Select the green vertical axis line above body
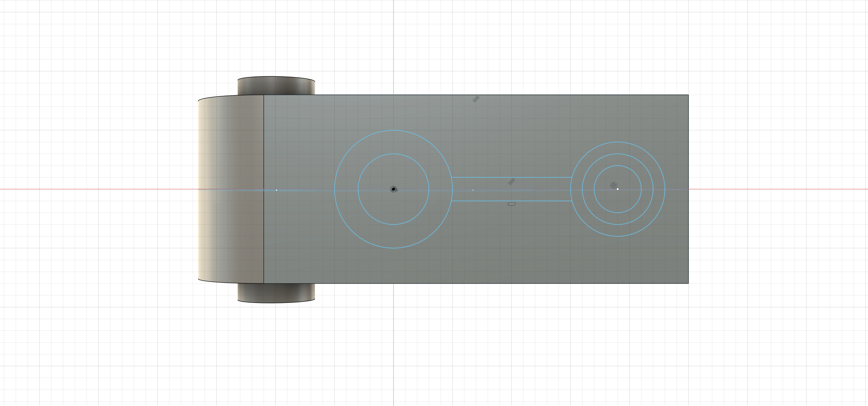This screenshot has height=406, width=868. (x=393, y=44)
